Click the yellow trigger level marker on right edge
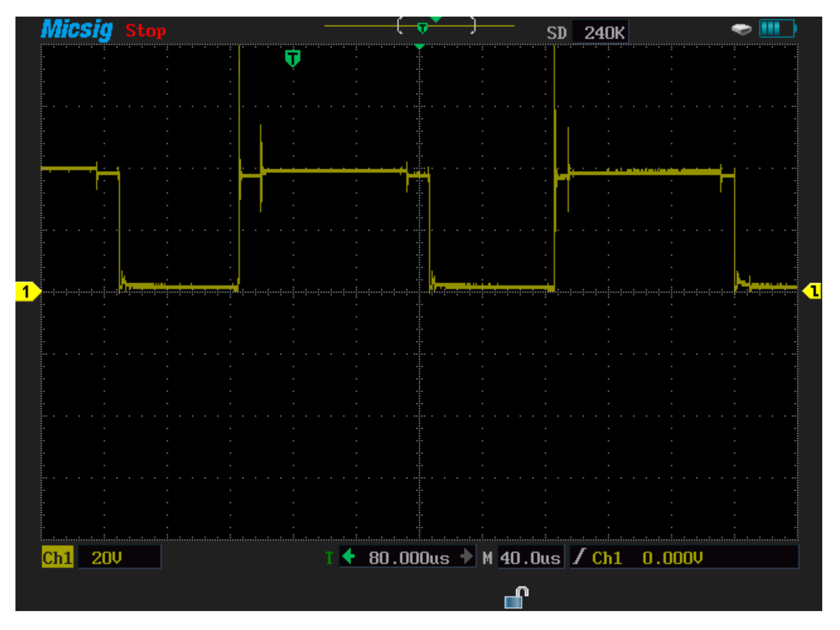 pyautogui.click(x=813, y=291)
